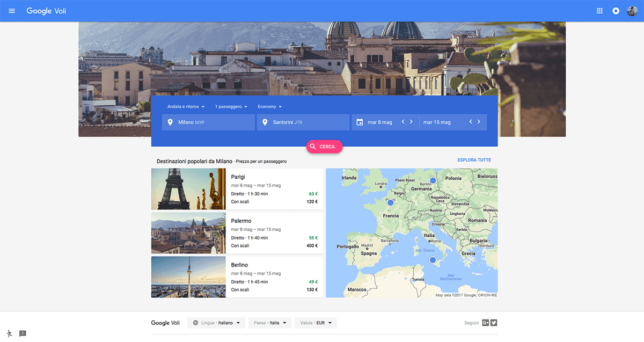This screenshot has height=342, width=644.
Task: Click the 120 € Parigi price with stops
Action: [312, 202]
